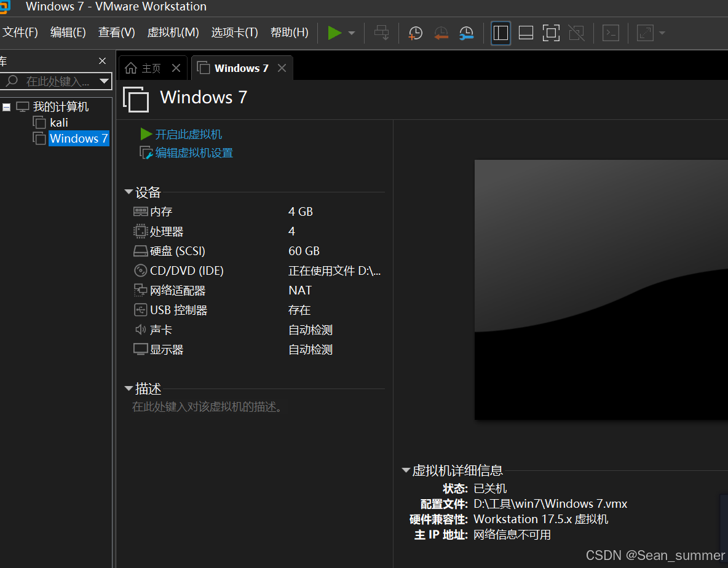Open the power options dropdown arrow
Viewport: 728px width, 568px height.
(352, 33)
